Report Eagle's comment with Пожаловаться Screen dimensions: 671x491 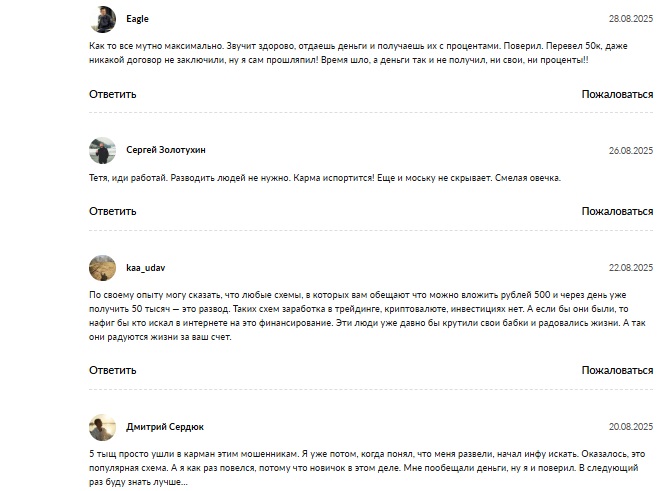[x=617, y=94]
